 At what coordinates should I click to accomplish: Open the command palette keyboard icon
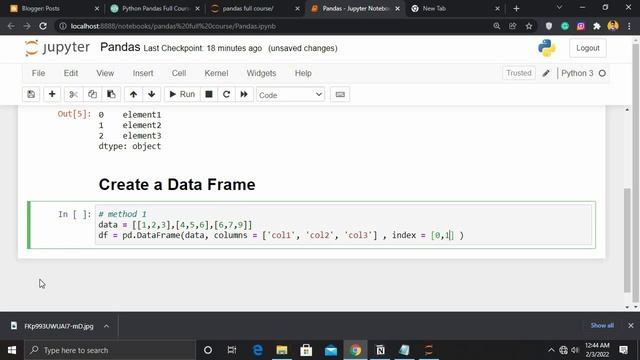340,94
